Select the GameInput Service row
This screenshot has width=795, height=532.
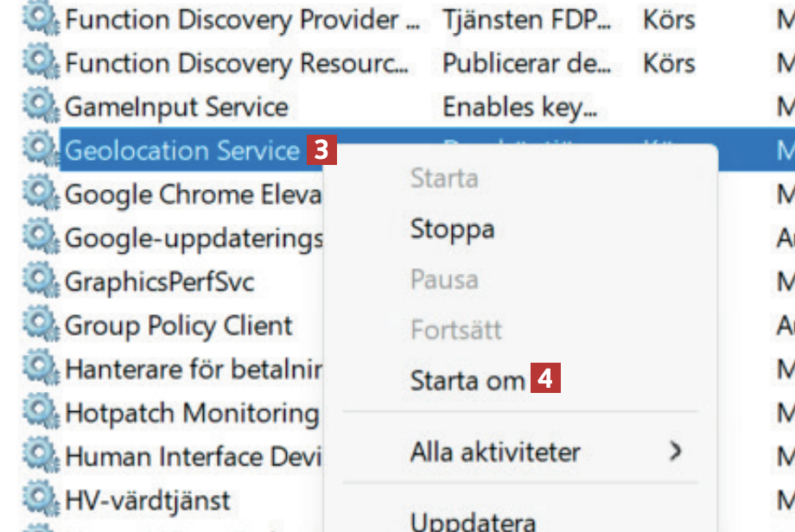tap(176, 106)
